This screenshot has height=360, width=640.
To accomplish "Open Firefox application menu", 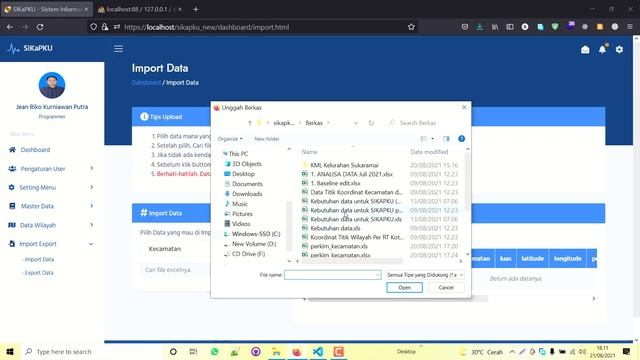I will [x=630, y=27].
